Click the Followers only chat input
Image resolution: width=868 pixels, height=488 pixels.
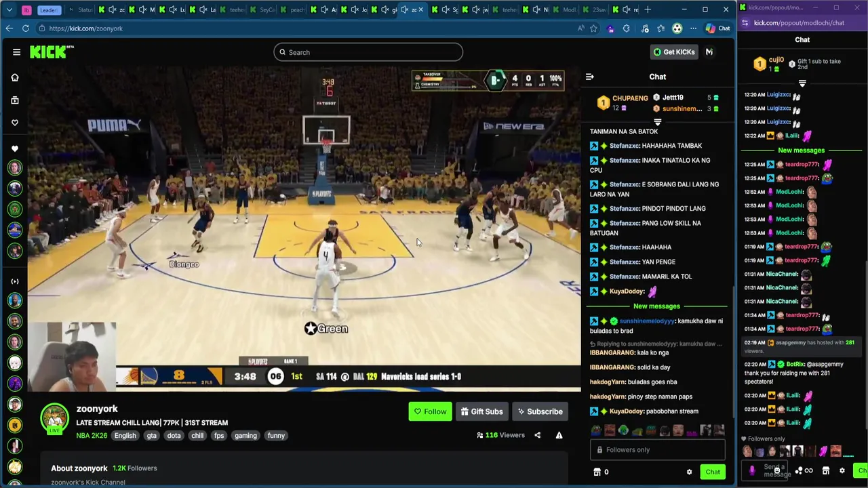coord(657,450)
